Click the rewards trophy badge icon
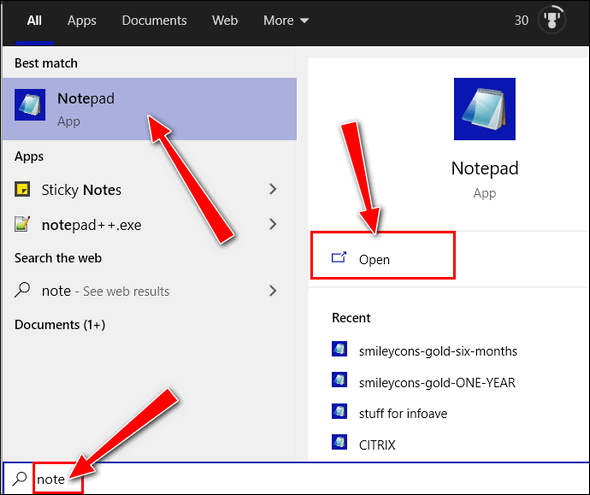 click(552, 19)
